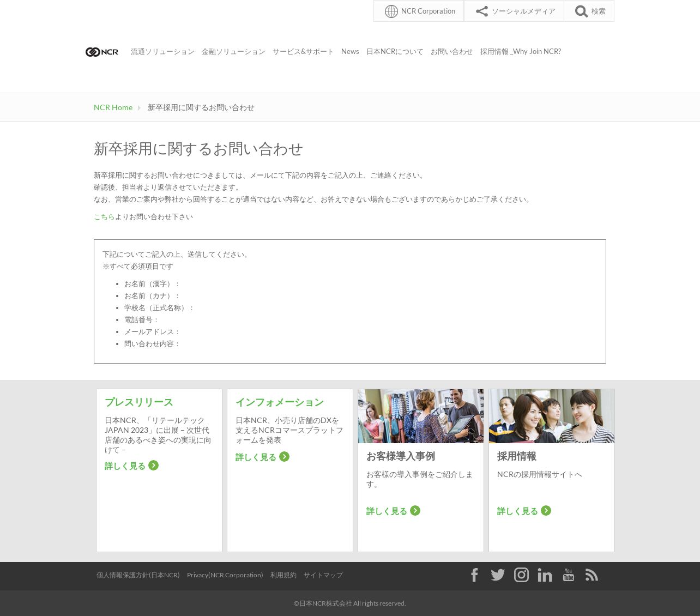Click press release text about リテールテック JAPAN 2023
The height and width of the screenshot is (616, 700).
pyautogui.click(x=158, y=435)
